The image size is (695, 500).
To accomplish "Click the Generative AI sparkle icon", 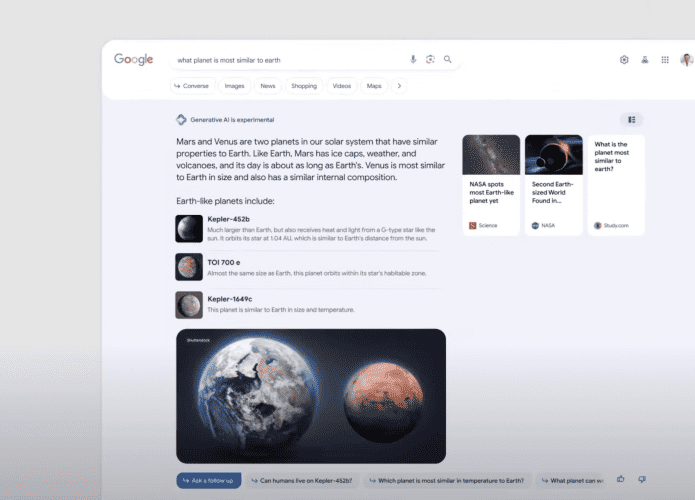I will tap(181, 120).
